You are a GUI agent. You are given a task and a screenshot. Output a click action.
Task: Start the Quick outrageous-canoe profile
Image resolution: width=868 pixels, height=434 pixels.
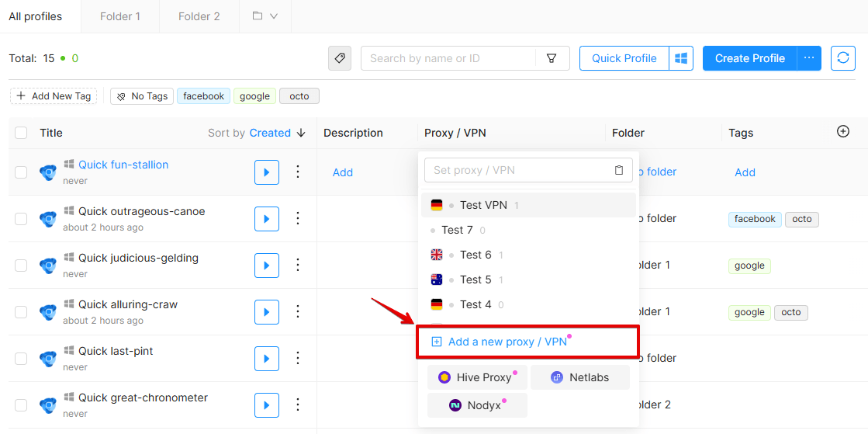[x=267, y=219]
